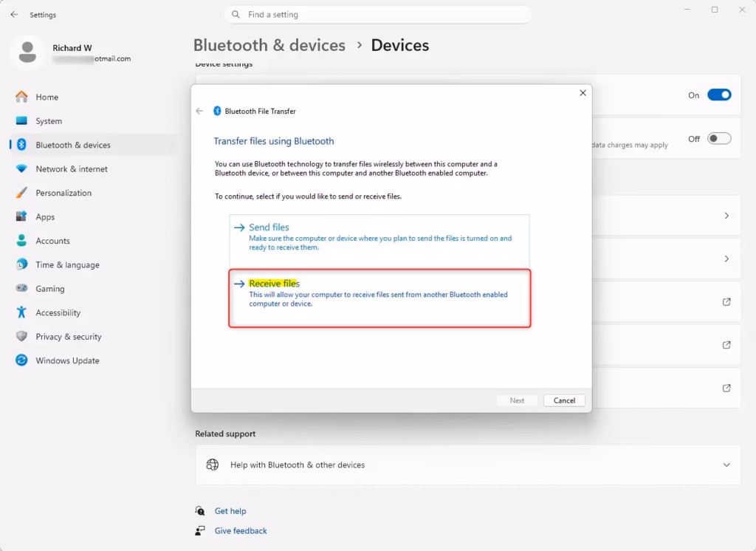Image resolution: width=756 pixels, height=551 pixels.
Task: Click the Home icon in sidebar
Action: pyautogui.click(x=21, y=97)
